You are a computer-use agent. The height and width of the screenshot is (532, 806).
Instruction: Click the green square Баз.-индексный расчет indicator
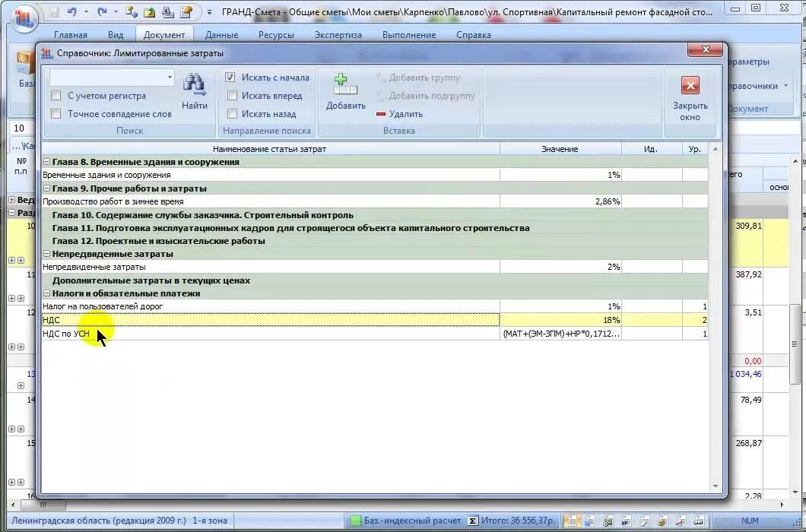pyautogui.click(x=356, y=521)
